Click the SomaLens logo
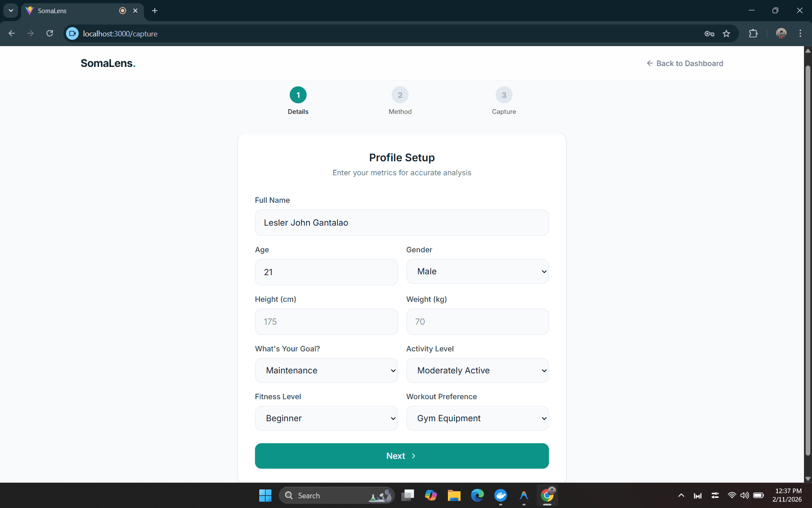812x508 pixels. click(108, 63)
